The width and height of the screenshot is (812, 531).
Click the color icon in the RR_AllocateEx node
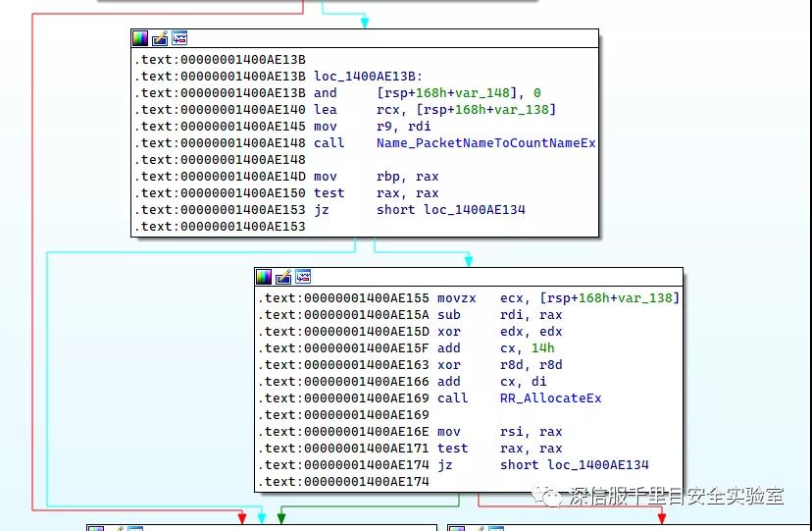click(x=264, y=277)
